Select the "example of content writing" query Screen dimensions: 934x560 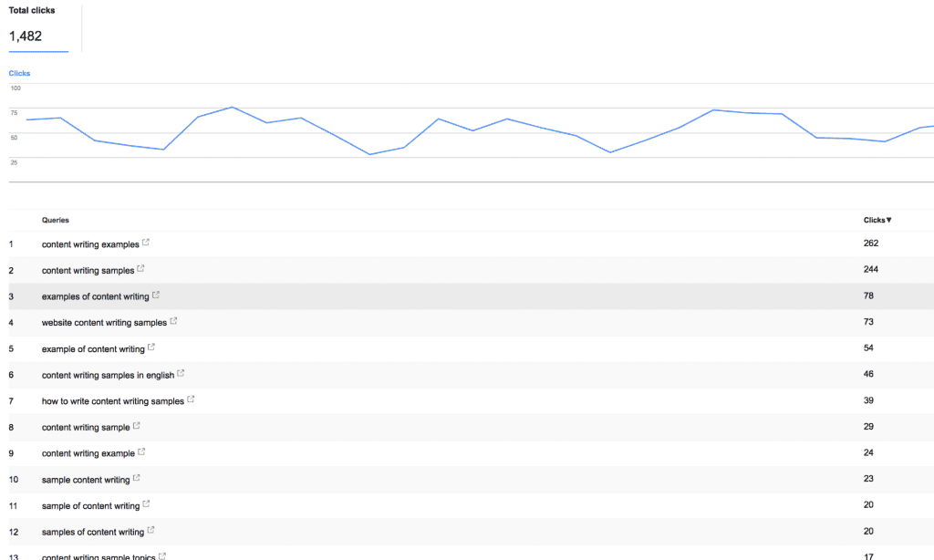point(92,347)
